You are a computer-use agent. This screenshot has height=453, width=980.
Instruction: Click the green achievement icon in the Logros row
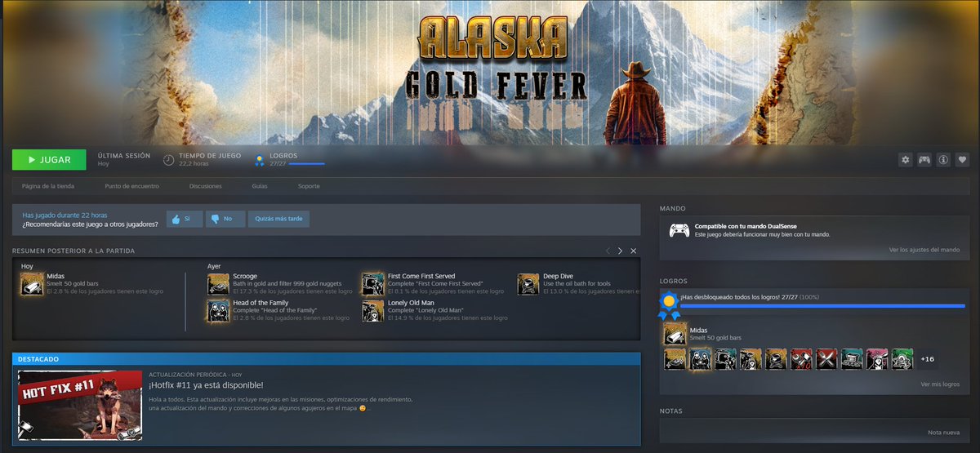(x=902, y=359)
